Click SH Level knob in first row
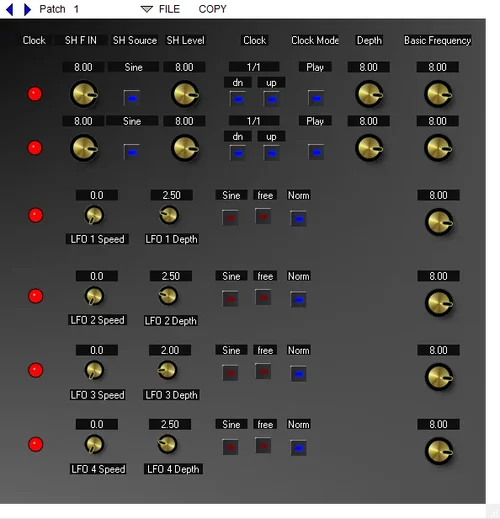The width and height of the screenshot is (500, 519). (x=185, y=94)
